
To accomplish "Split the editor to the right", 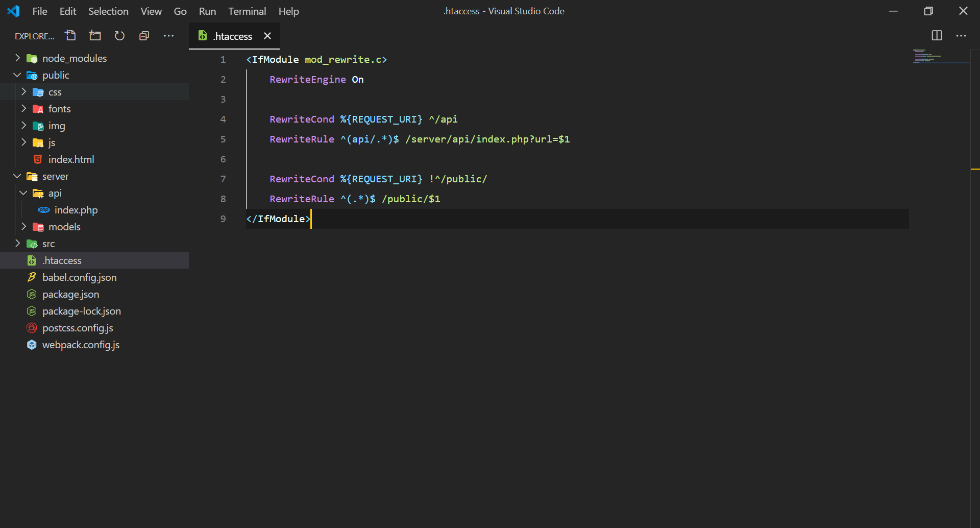I will [x=937, y=36].
